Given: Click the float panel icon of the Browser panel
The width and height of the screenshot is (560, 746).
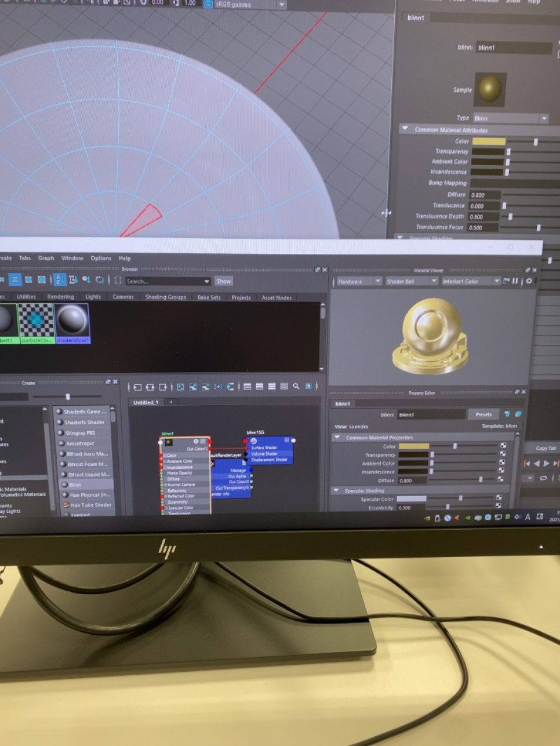Looking at the screenshot, I should point(318,270).
